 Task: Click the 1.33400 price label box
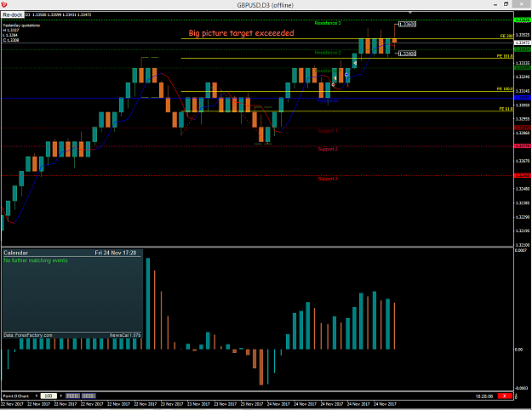point(407,54)
